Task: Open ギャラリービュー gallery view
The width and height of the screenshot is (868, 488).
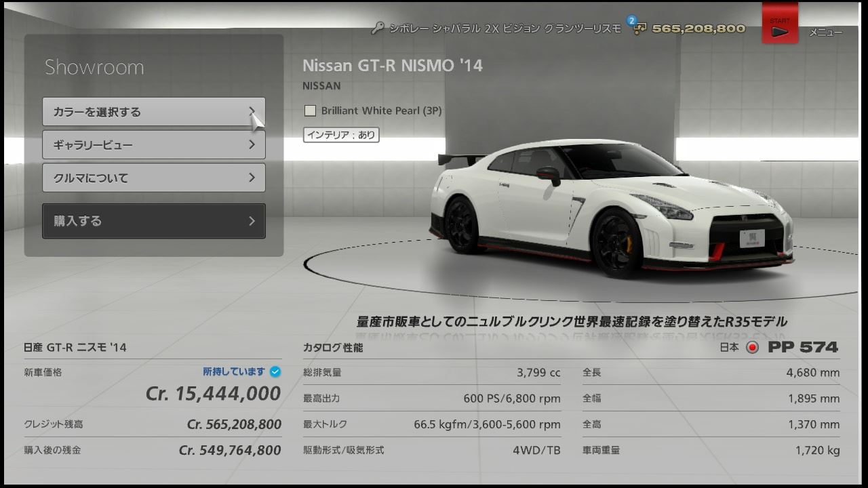Action: tap(154, 144)
